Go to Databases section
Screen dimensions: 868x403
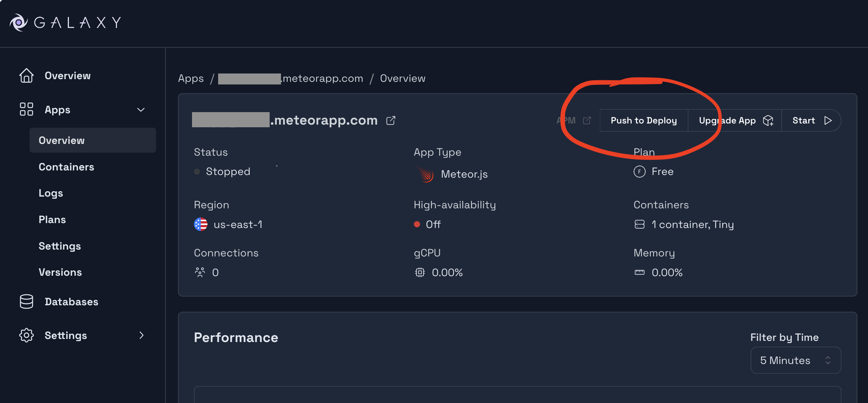pos(72,301)
